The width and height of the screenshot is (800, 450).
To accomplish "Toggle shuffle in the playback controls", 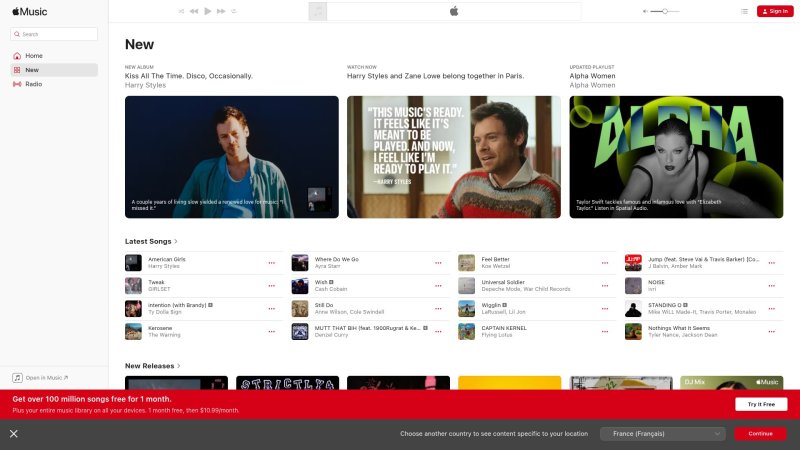I will coord(181,11).
